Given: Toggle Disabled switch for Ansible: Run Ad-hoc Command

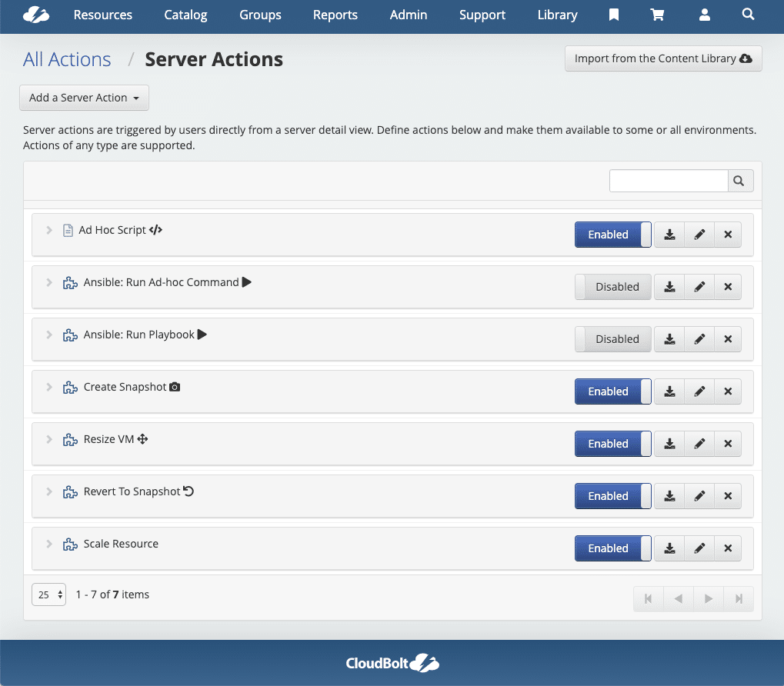Looking at the screenshot, I should [613, 287].
